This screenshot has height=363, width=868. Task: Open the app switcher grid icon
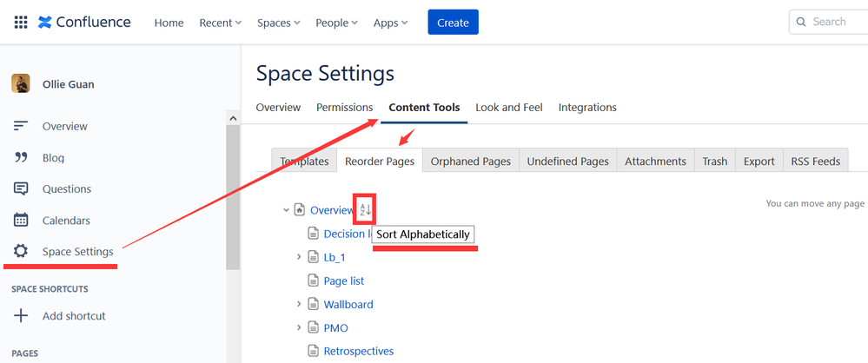pos(21,23)
